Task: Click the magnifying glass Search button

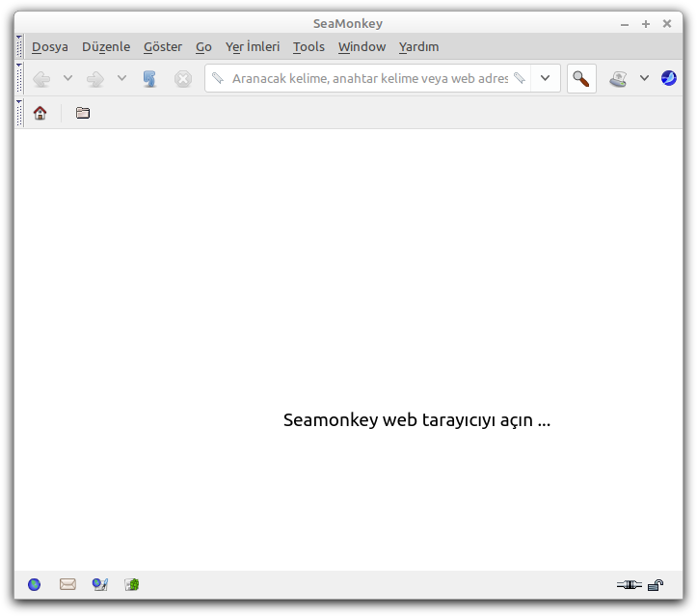Action: (581, 79)
